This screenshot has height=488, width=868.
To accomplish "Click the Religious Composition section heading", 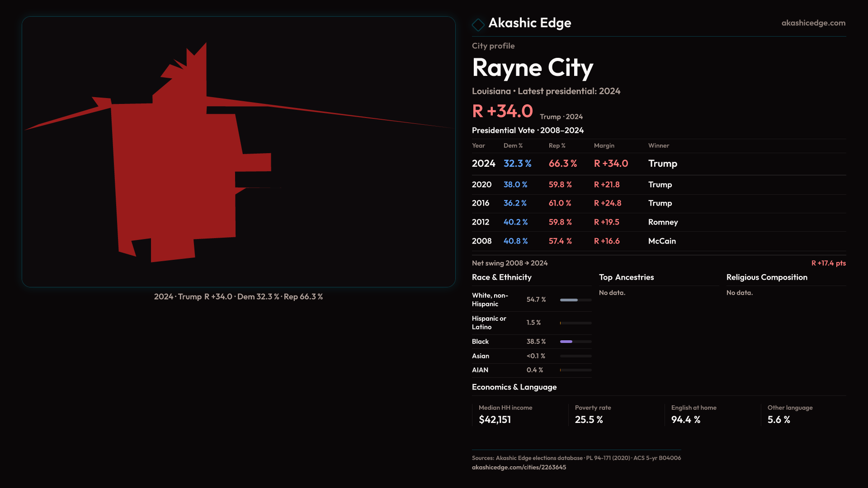I will coord(766,277).
